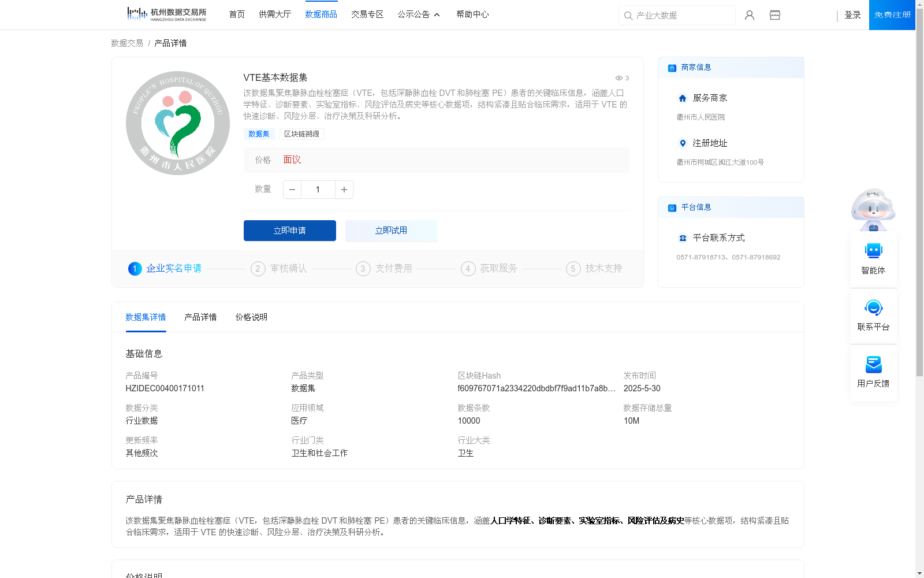Click the truncated blockchain hash value
The height and width of the screenshot is (578, 924).
tap(536, 388)
